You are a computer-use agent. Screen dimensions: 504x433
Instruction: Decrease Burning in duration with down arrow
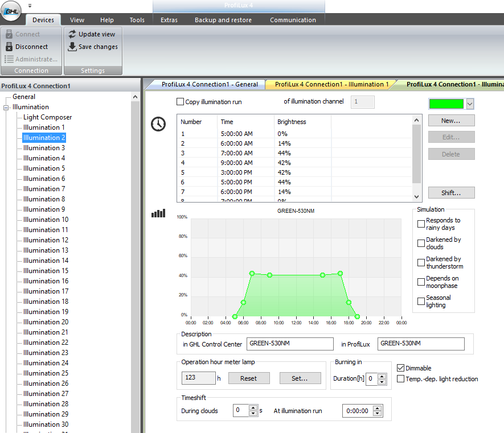point(382,382)
